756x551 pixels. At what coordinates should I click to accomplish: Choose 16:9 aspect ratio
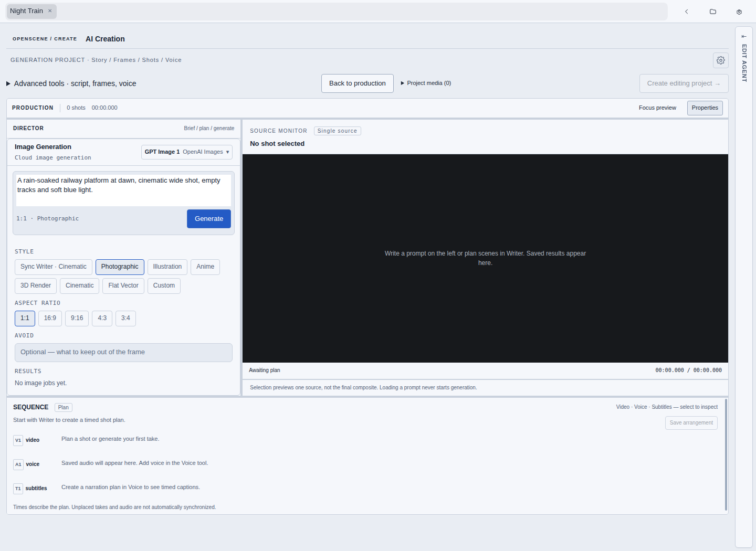pos(50,319)
